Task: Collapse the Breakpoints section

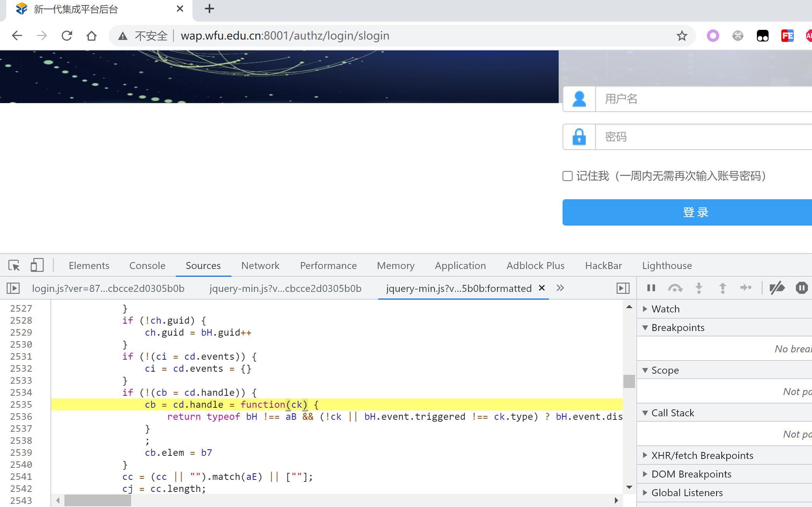Action: [x=678, y=328]
